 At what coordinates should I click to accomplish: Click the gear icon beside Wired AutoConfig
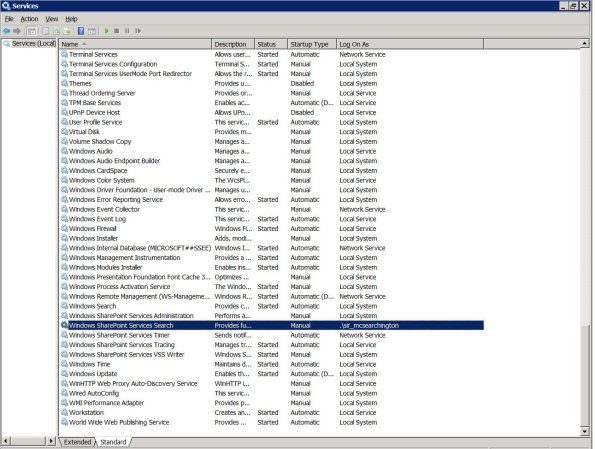click(x=65, y=393)
